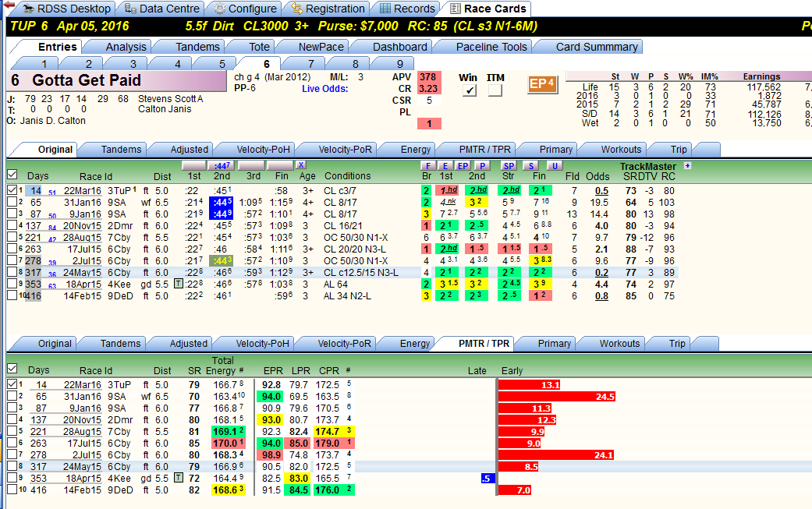812x509 pixels.
Task: Click the horse name Gotta Get Paid
Action: coord(87,80)
